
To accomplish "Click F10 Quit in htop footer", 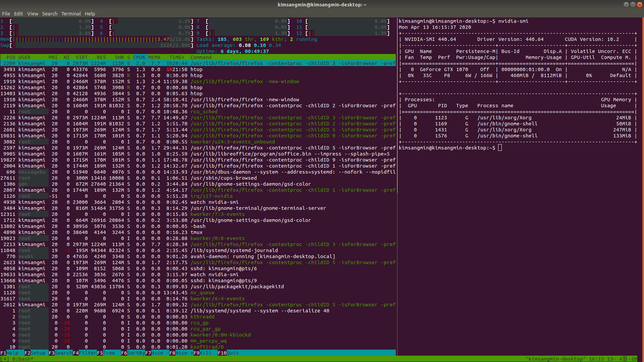I will pos(232,353).
